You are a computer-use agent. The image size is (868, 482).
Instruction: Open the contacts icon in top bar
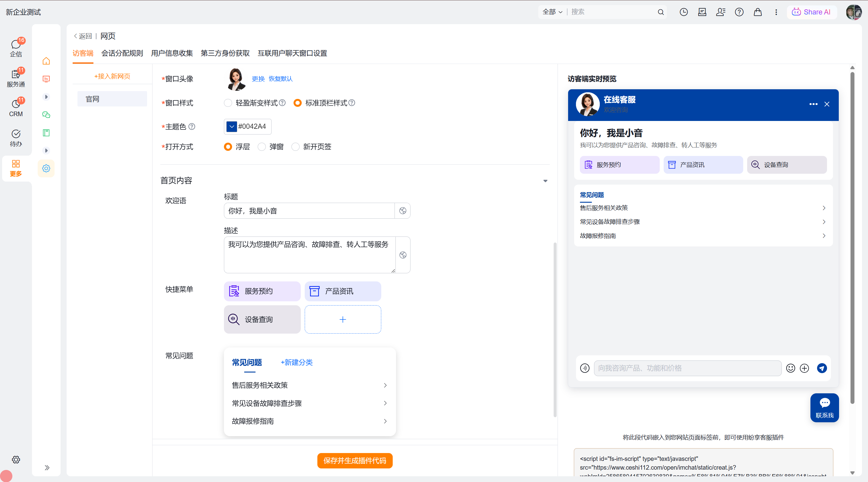721,12
